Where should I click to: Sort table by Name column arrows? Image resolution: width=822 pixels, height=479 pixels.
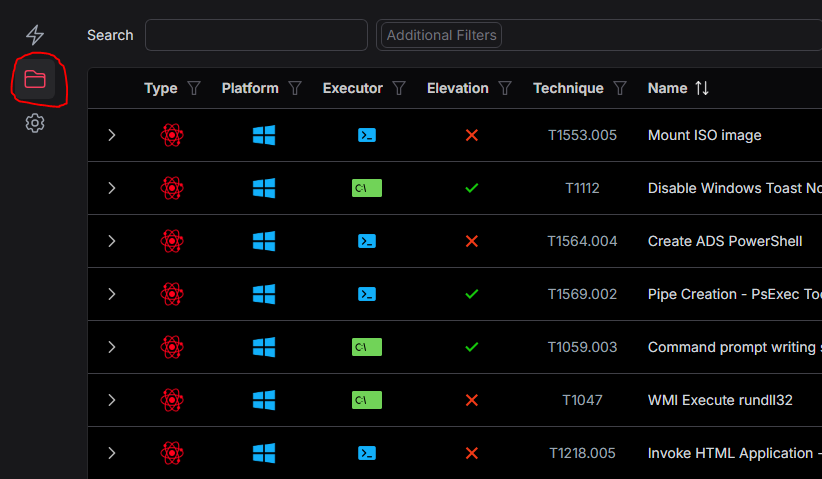[702, 88]
